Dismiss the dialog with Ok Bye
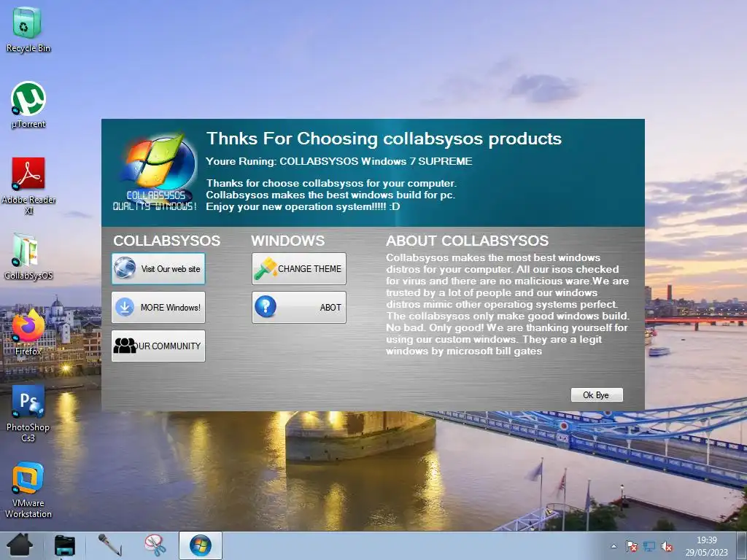Viewport: 747px width, 560px height. (x=597, y=394)
